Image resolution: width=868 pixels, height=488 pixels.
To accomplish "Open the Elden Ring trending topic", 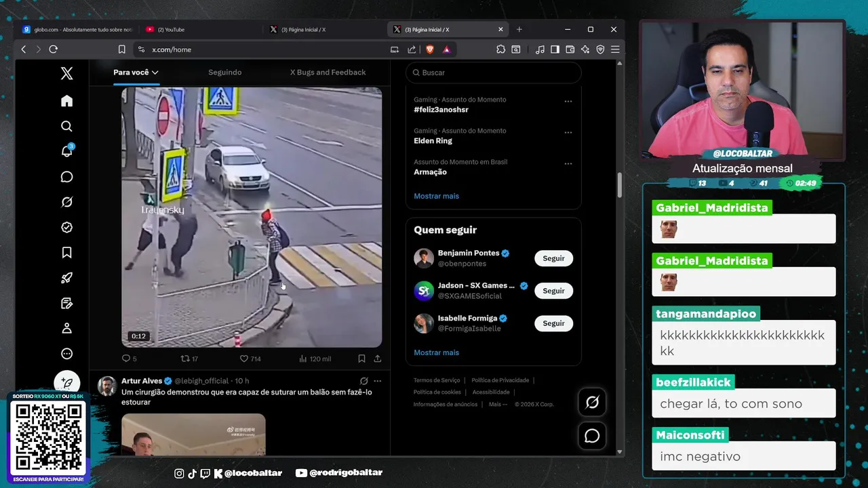I will [x=433, y=141].
